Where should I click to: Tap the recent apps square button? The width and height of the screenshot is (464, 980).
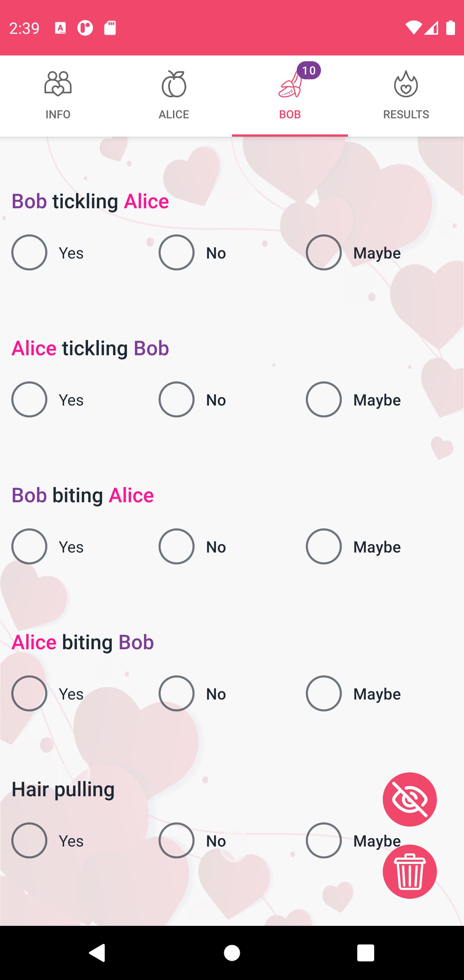point(365,953)
